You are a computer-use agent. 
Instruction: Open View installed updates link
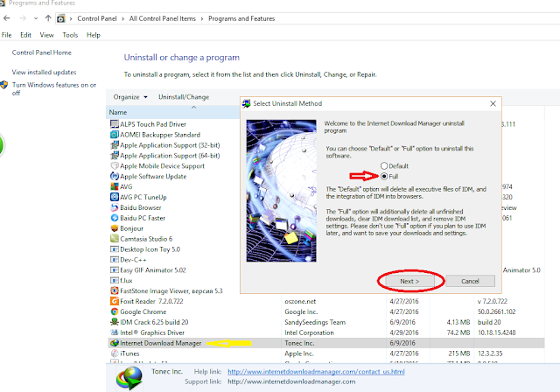[x=44, y=72]
